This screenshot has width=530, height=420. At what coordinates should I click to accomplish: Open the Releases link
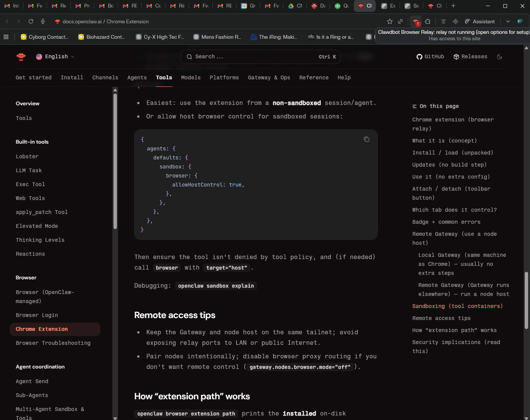coord(470,57)
